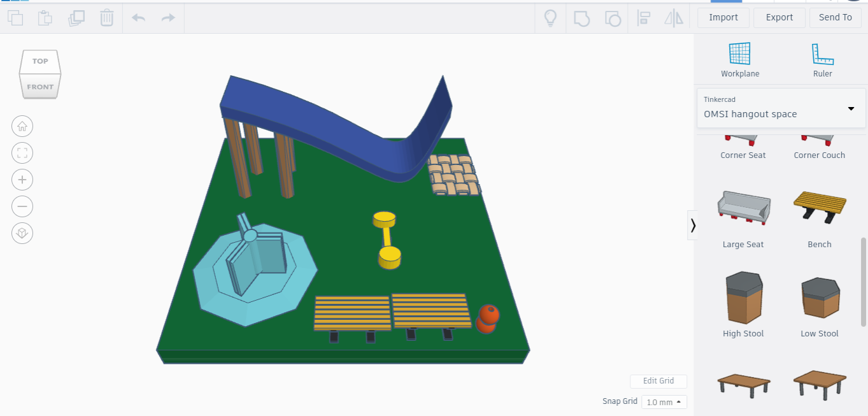Select the yellow dumbbell-shaped object

point(387,240)
